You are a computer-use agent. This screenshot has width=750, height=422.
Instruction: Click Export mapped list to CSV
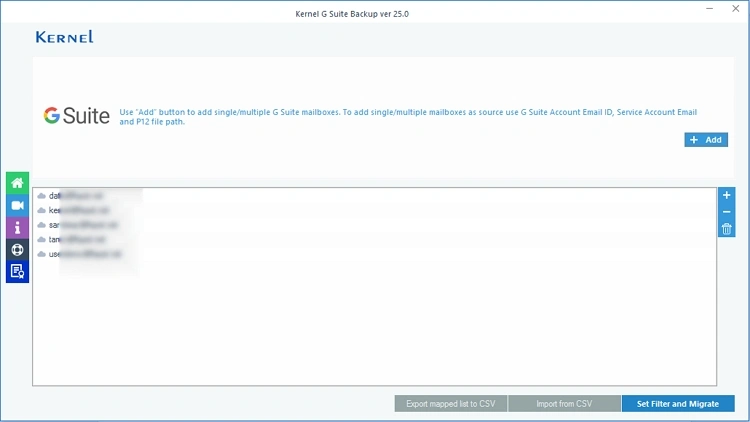click(x=451, y=404)
